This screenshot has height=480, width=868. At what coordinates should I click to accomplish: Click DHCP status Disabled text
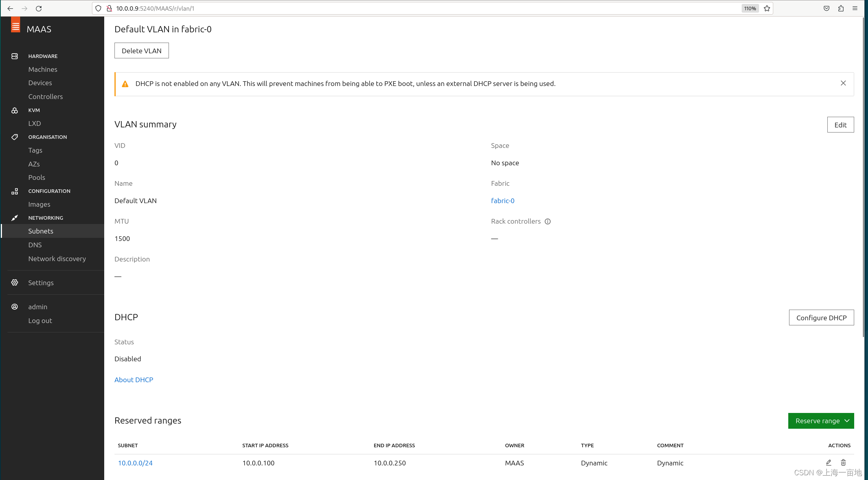(128, 359)
